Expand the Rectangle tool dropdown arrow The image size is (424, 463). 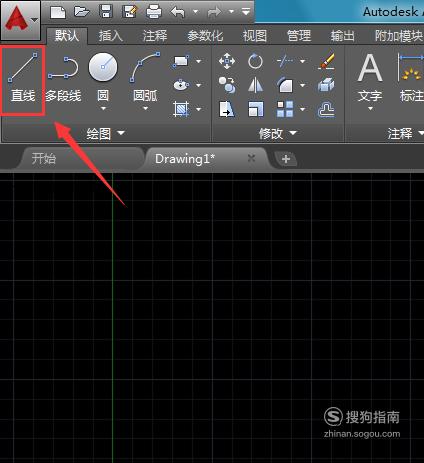[199, 61]
